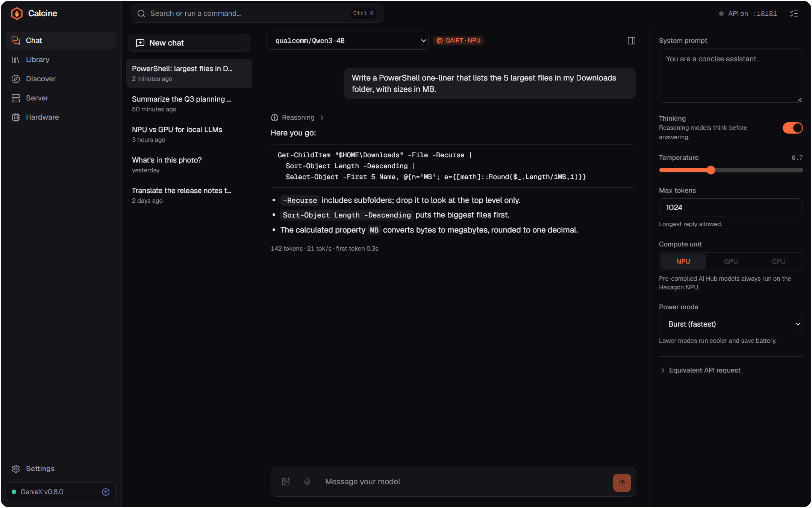
Task: Toggle the right side panel icon
Action: [632, 41]
